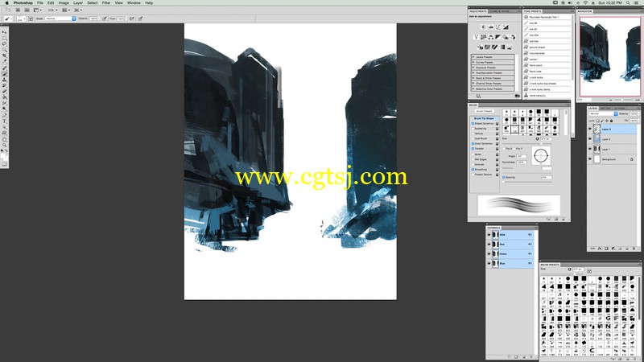The width and height of the screenshot is (644, 362).
Task: Add a Gradient Map adjustment
Action: (x=502, y=47)
